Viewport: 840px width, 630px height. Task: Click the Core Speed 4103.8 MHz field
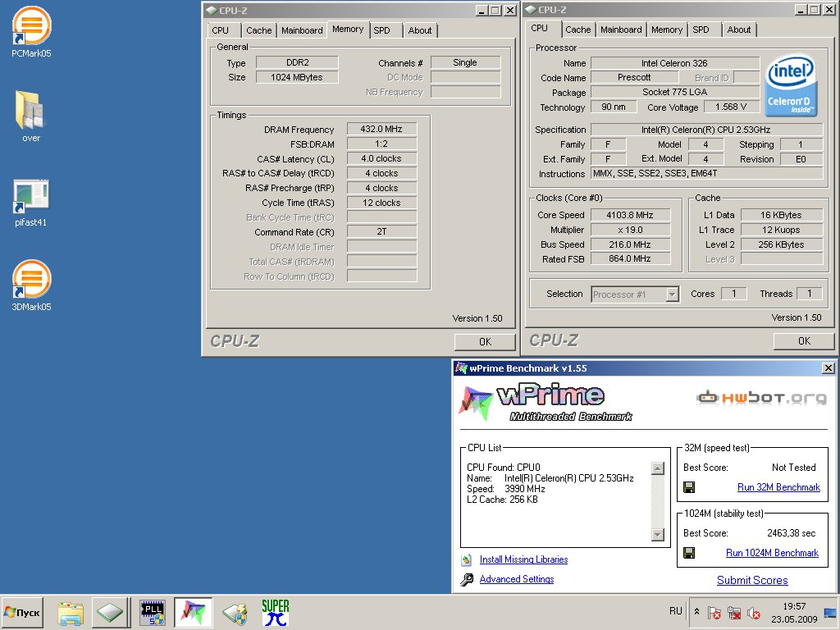(630, 216)
